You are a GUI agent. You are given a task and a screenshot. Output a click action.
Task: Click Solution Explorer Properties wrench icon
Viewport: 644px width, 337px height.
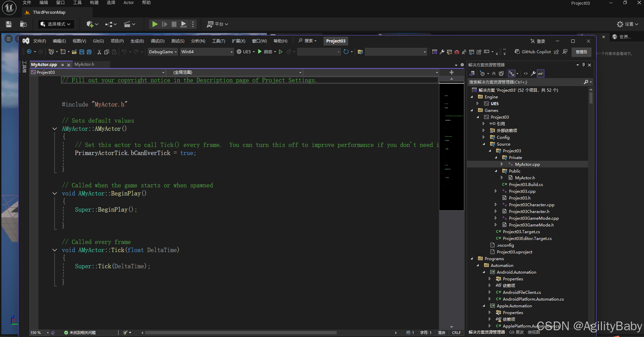point(533,73)
